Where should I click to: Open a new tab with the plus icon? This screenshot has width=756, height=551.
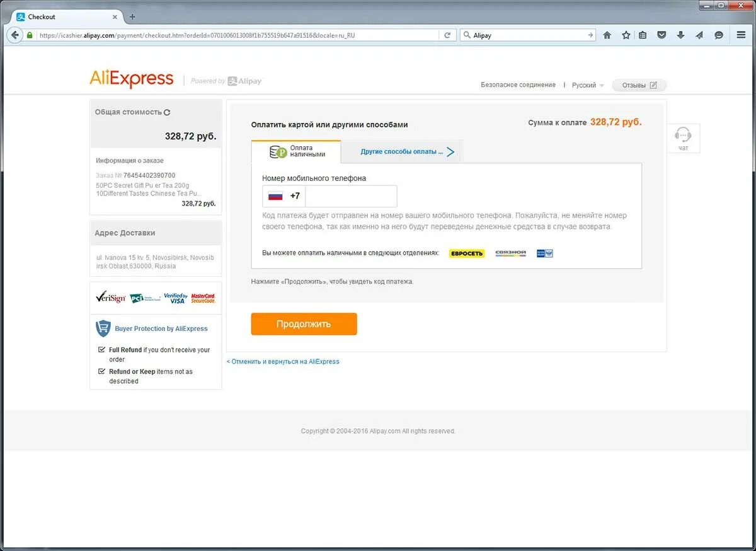[x=132, y=17]
